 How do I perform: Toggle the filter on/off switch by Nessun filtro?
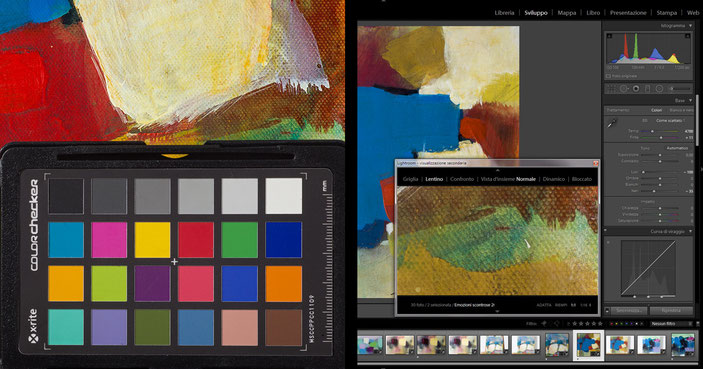698,324
